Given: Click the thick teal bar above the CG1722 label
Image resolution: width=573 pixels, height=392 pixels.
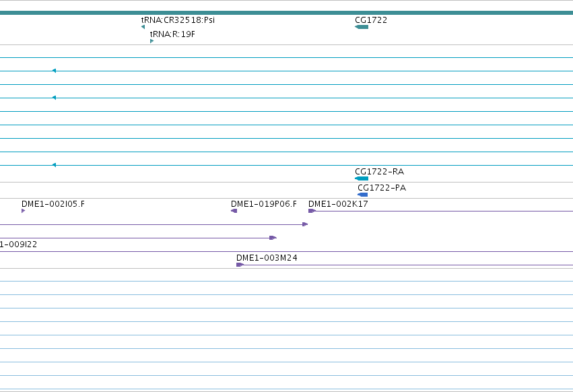Looking at the screenshot, I should [287, 13].
